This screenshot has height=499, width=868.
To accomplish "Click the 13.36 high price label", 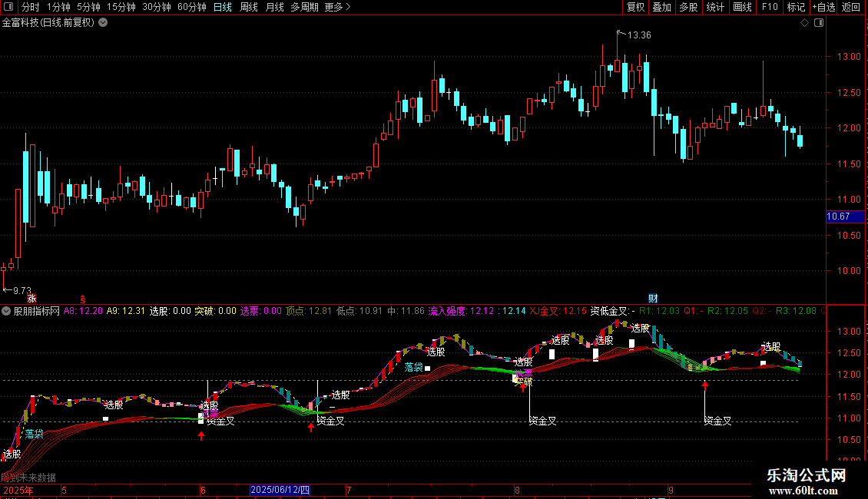I will 639,35.
